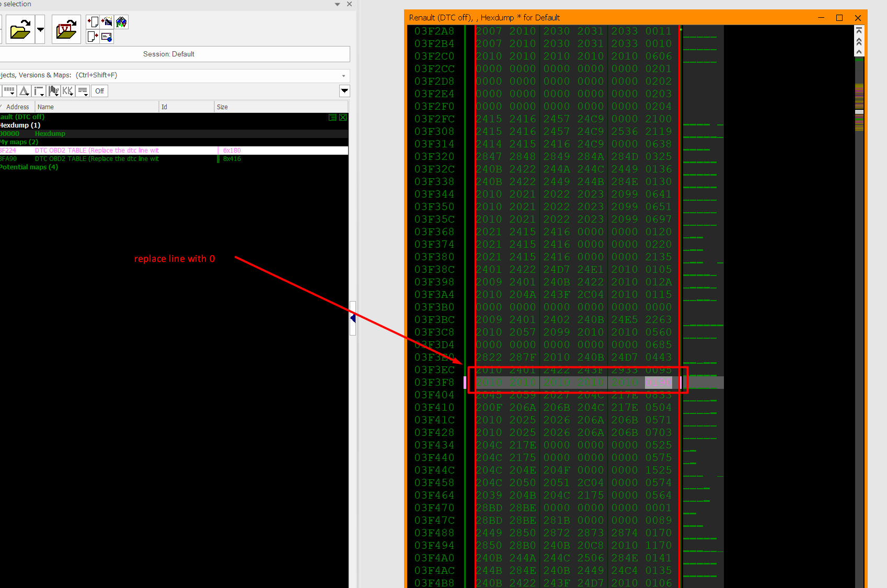
Task: Select the My maps (2) group
Action: coord(174,142)
